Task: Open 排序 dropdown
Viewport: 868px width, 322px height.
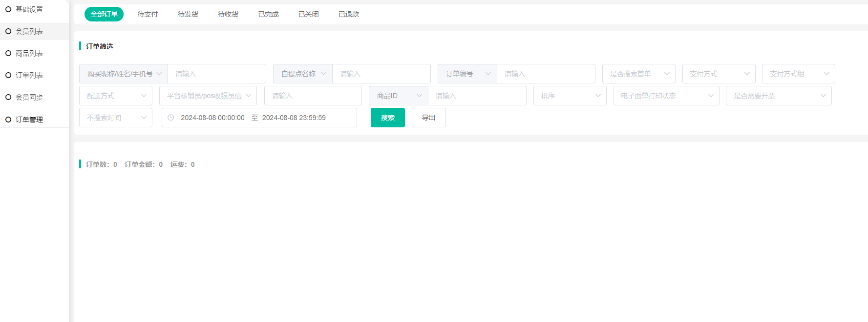Action: (x=570, y=96)
